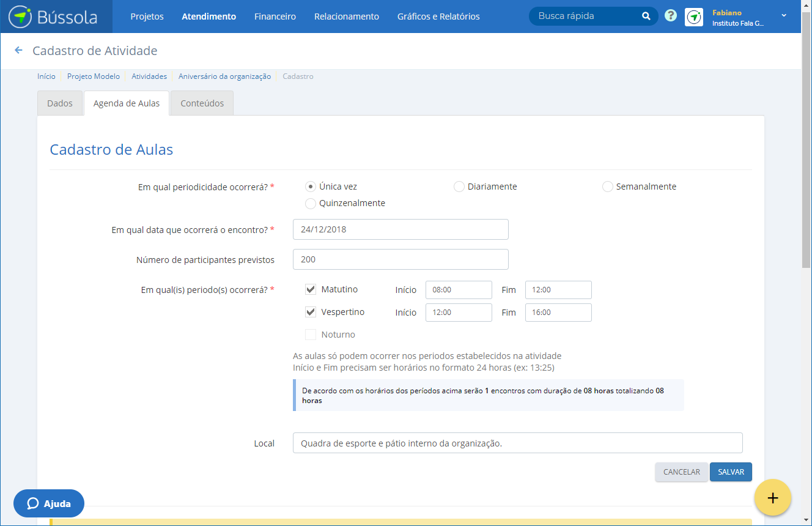Screen dimensions: 812x526
Task: Open the Gráficos e Relatórios menu
Action: pos(438,17)
